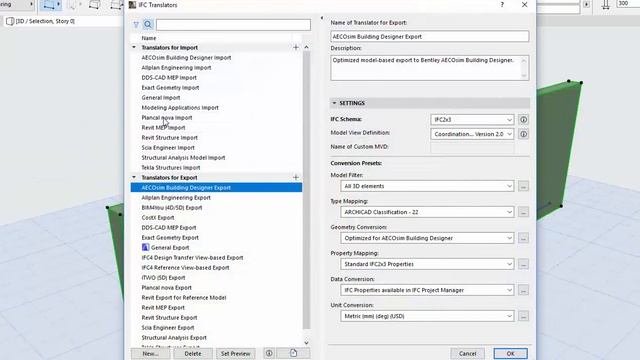This screenshot has height=360, width=640.
Task: Open Model Filter preset options button
Action: tap(523, 186)
